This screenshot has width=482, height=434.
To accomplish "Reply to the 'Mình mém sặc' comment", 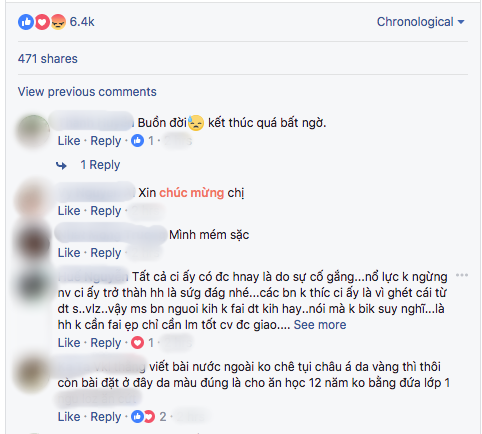I will (x=106, y=253).
